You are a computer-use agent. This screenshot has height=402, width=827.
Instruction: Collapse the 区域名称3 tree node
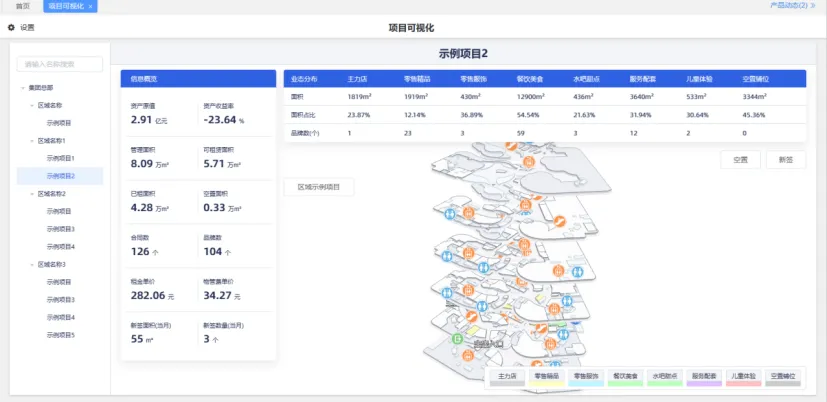(31, 264)
